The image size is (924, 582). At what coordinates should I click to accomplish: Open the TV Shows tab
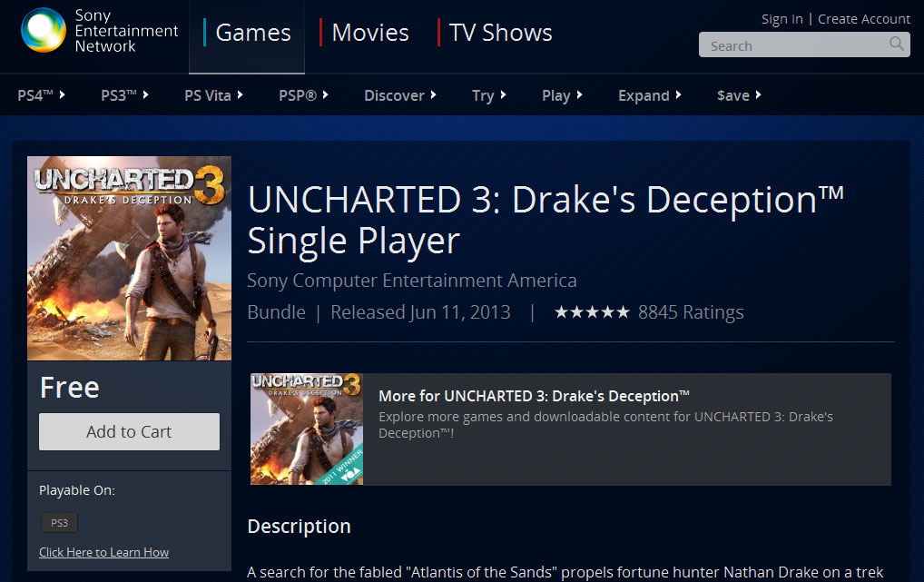click(495, 33)
